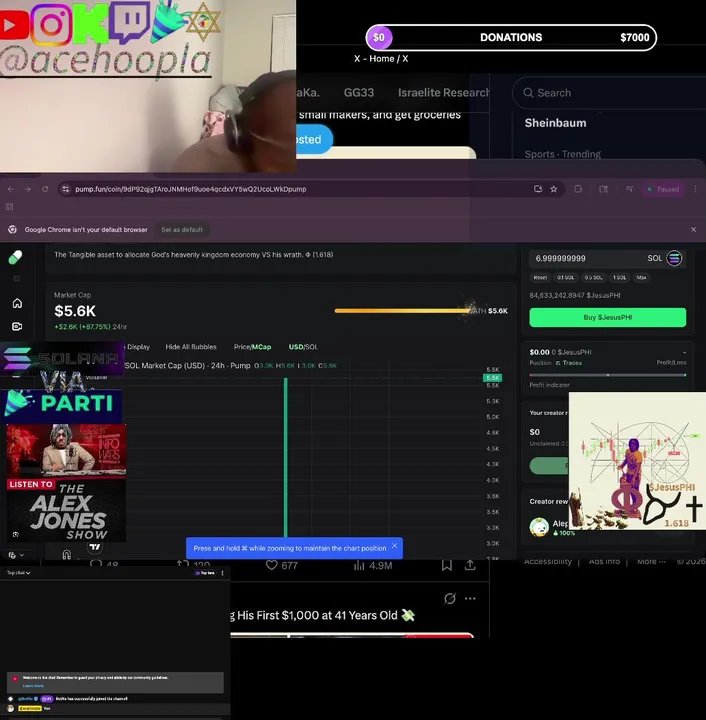Click the 5.8K price label on chart axis
The image size is (706, 720).
pos(492,378)
